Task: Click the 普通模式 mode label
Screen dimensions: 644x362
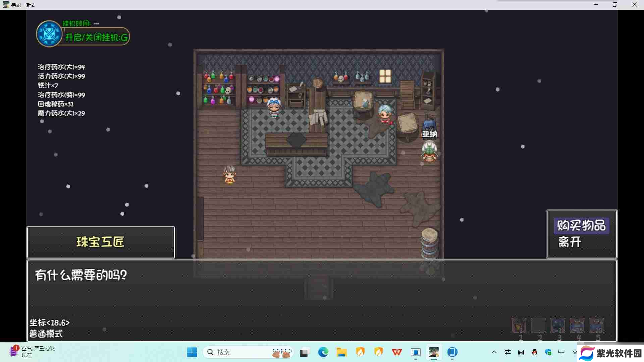Action: pos(46,334)
